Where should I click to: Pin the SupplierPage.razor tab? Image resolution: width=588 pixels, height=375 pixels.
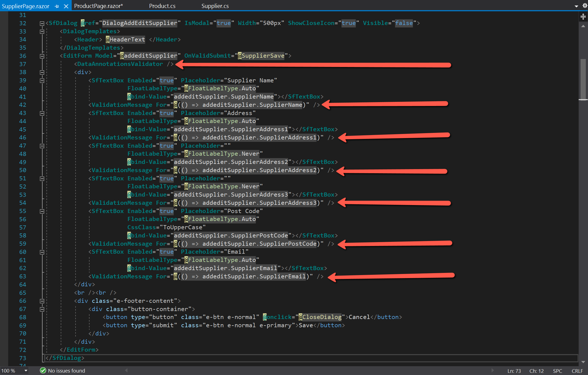tap(57, 6)
